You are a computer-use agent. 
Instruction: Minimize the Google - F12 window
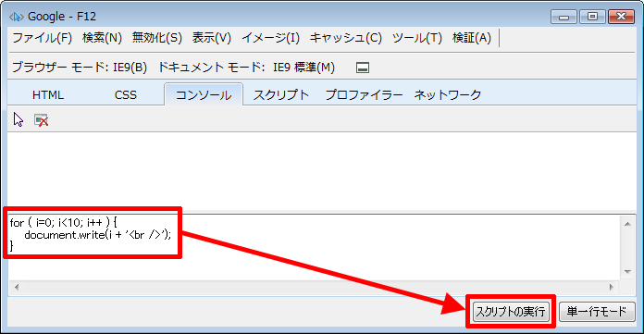[x=563, y=17]
